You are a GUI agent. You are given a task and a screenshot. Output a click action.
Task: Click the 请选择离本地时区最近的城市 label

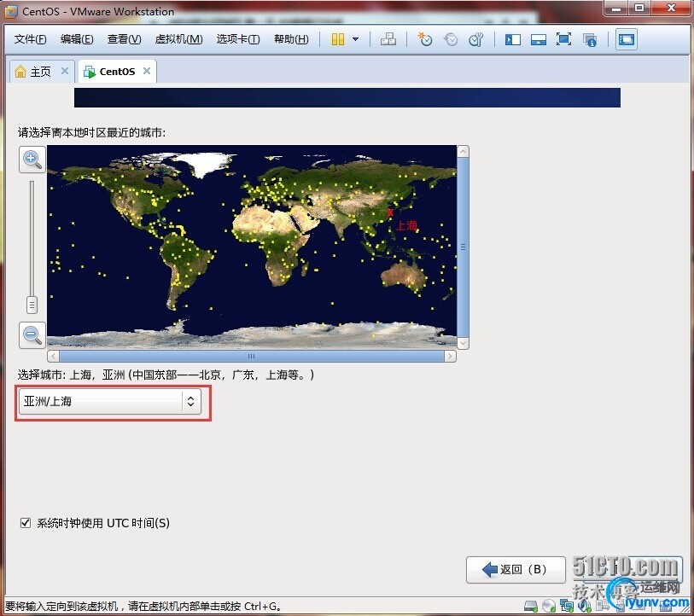point(91,132)
